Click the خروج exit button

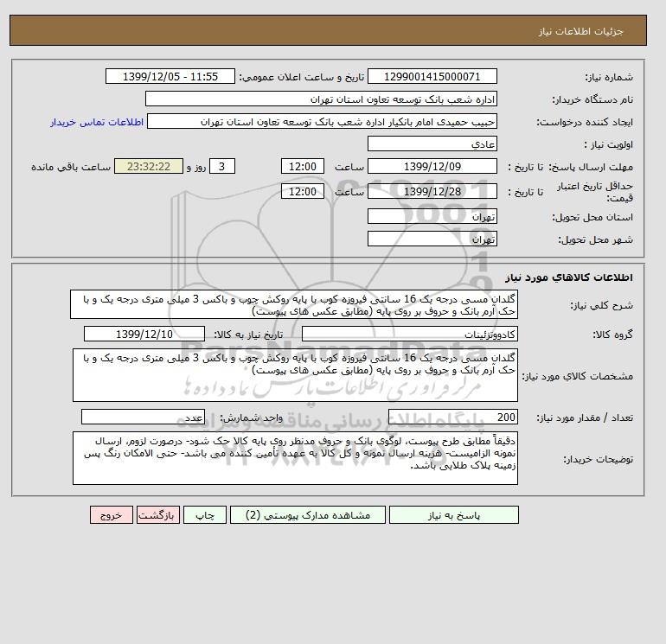[x=112, y=515]
